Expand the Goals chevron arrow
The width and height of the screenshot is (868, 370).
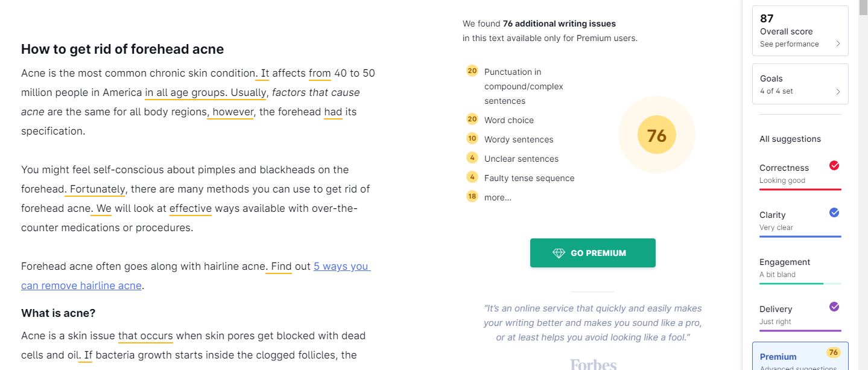tap(838, 92)
